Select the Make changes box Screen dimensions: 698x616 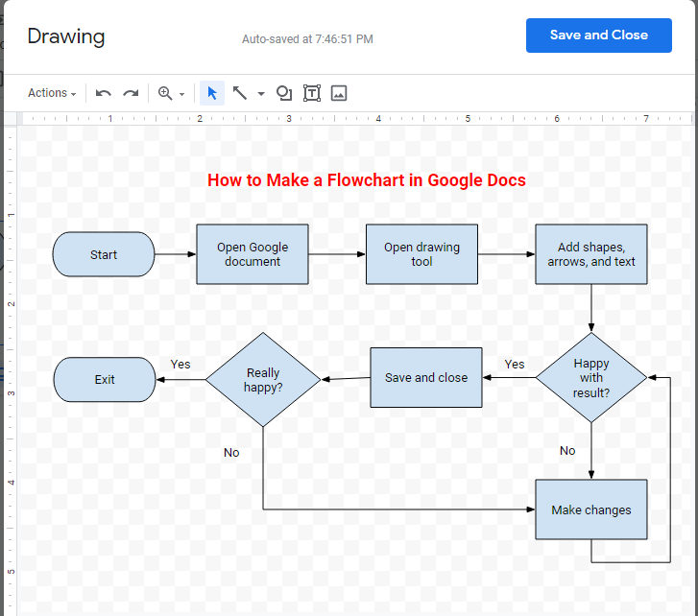591,509
